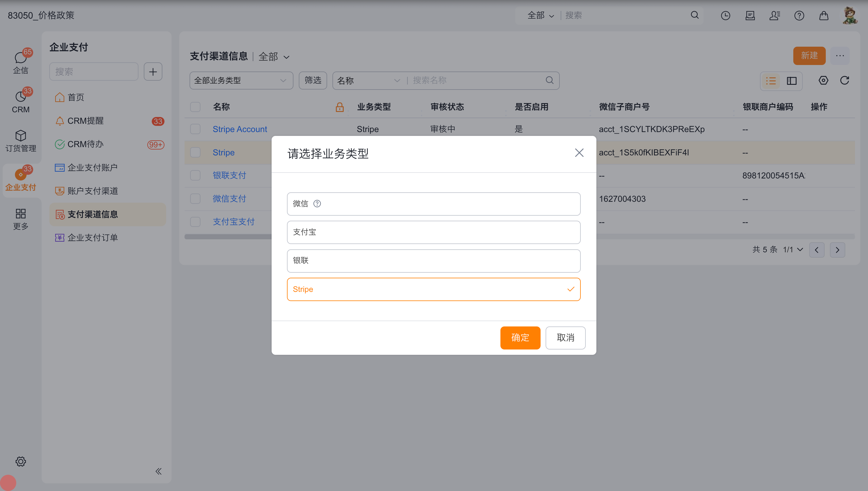Image resolution: width=868 pixels, height=491 pixels.
Task: Click the WeChat help question-mark icon
Action: pos(317,204)
